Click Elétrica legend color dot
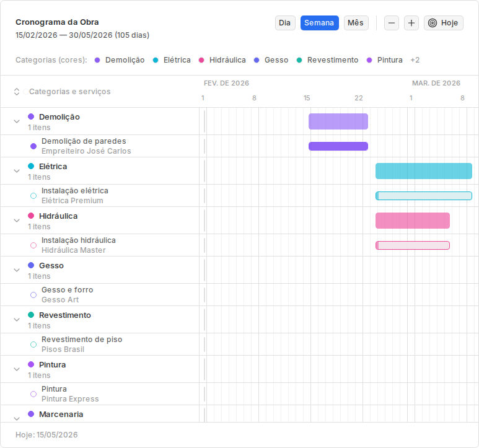The width and height of the screenshot is (479, 448). (156, 60)
